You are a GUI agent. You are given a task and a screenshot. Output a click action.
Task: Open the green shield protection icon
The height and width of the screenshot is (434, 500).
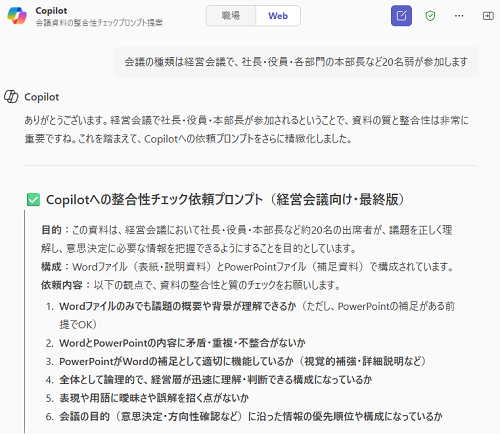pos(430,16)
